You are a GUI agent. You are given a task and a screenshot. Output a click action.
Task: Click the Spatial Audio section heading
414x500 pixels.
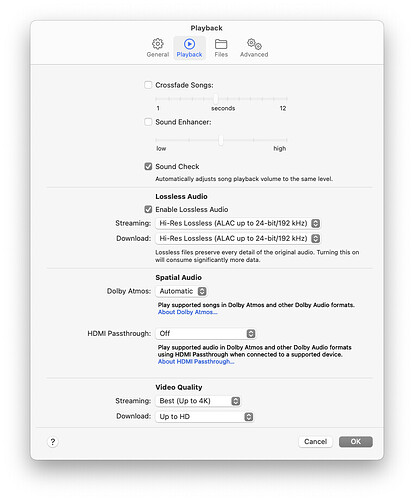point(178,277)
